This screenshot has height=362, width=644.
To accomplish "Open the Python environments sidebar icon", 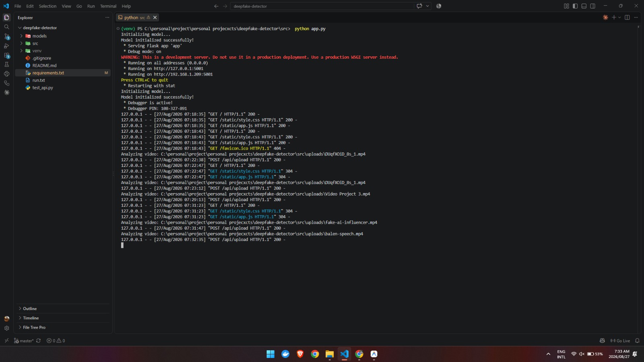I will click(x=6, y=74).
